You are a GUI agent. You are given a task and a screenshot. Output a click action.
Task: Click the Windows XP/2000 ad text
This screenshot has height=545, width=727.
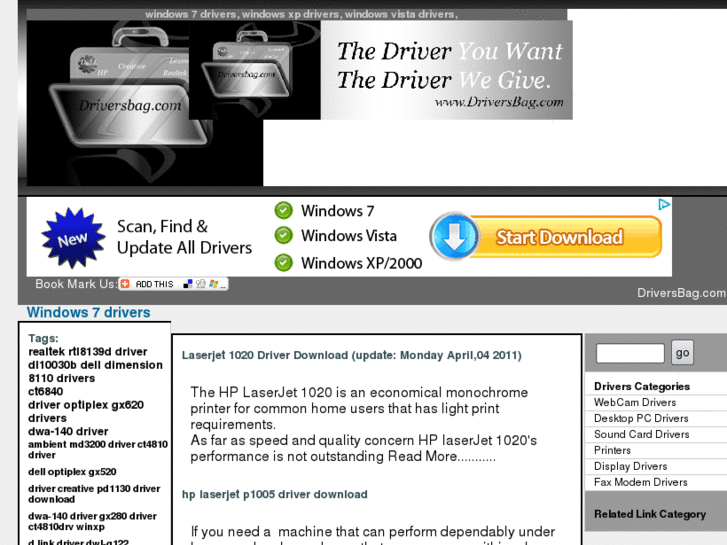pos(361,263)
